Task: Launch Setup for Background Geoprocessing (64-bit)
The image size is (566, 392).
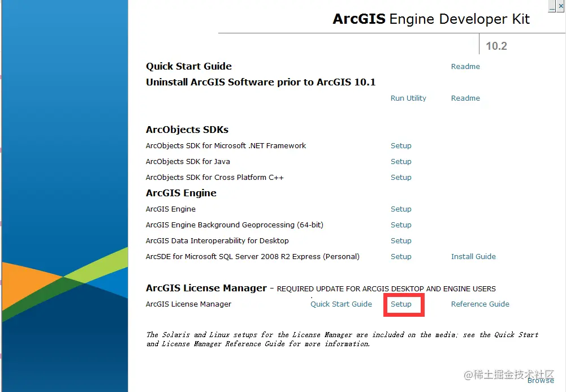Action: [401, 225]
